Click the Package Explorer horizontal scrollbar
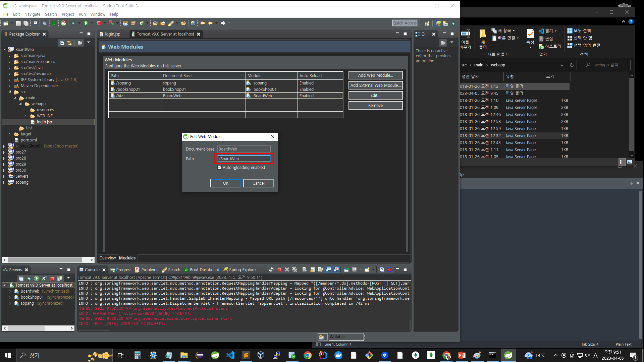Screen dimensions: 644x362 pyautogui.click(x=45, y=260)
